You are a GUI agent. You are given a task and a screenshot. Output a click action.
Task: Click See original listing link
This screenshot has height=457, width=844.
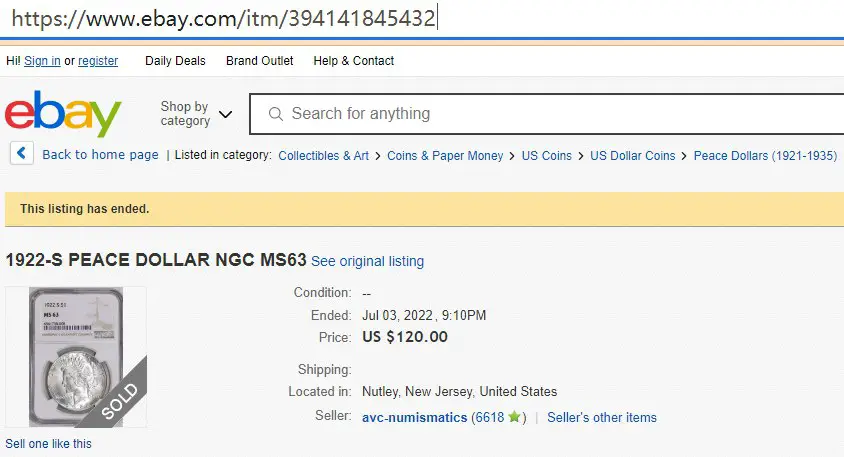[x=368, y=261]
